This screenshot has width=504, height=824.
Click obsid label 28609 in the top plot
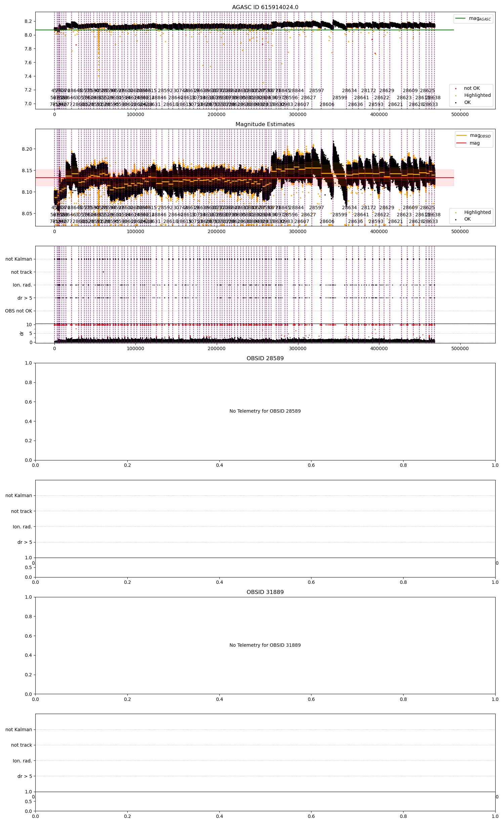pyautogui.click(x=410, y=90)
